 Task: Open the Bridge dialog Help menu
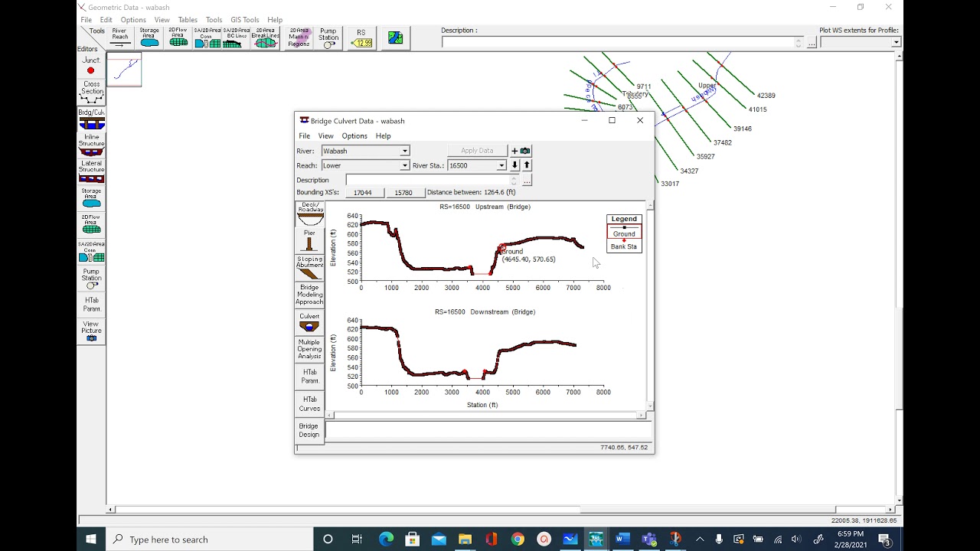tap(383, 136)
